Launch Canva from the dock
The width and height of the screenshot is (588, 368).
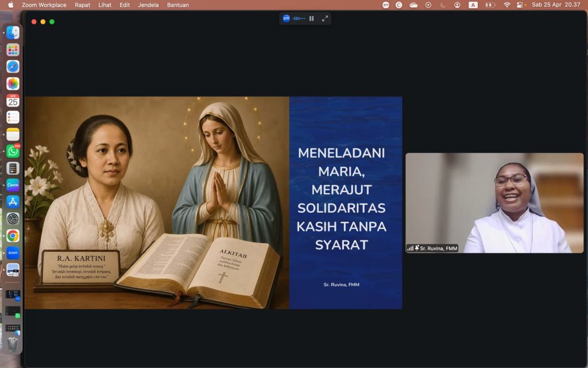coord(13,185)
